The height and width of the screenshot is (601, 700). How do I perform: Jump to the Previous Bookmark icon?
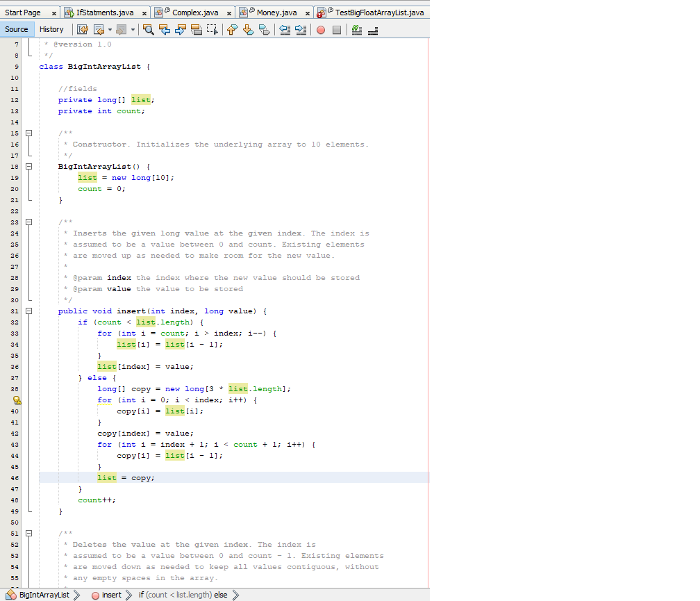233,29
